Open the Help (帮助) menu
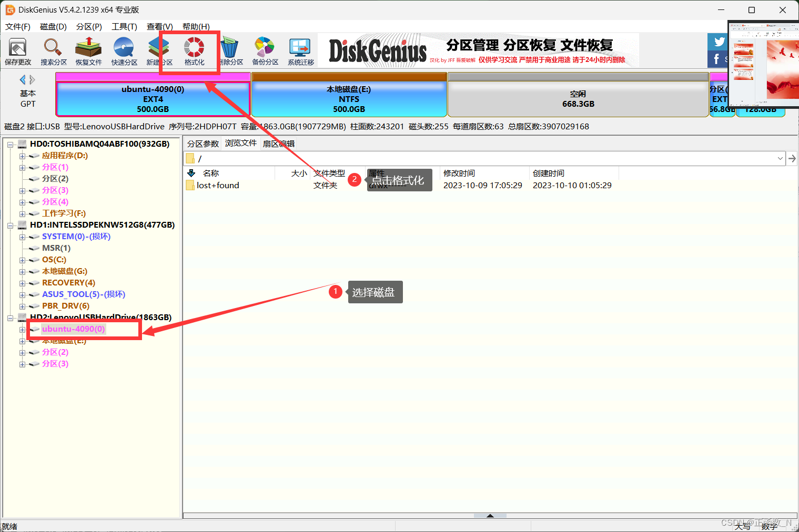The height and width of the screenshot is (532, 799). pos(196,26)
